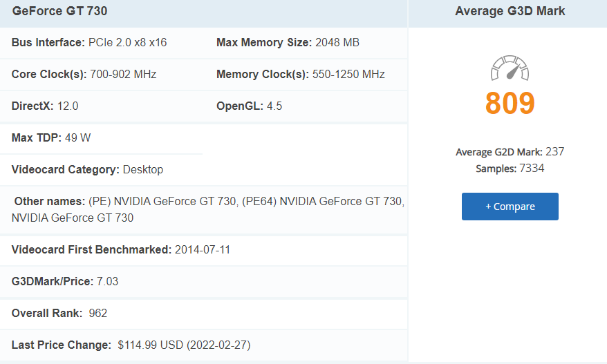The width and height of the screenshot is (607, 364).
Task: Click the Max TDP 49 W row
Action: click(x=51, y=137)
